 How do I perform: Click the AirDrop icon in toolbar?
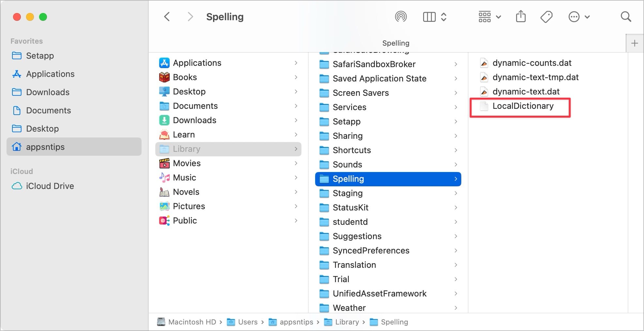pyautogui.click(x=401, y=17)
